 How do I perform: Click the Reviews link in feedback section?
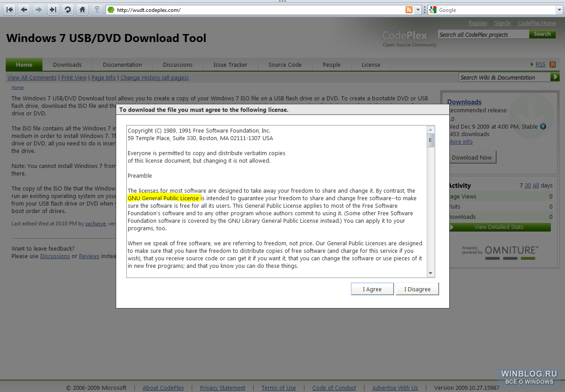pyautogui.click(x=89, y=256)
